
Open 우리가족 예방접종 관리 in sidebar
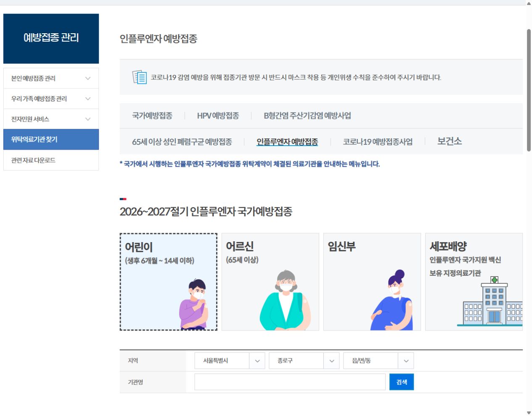click(51, 99)
